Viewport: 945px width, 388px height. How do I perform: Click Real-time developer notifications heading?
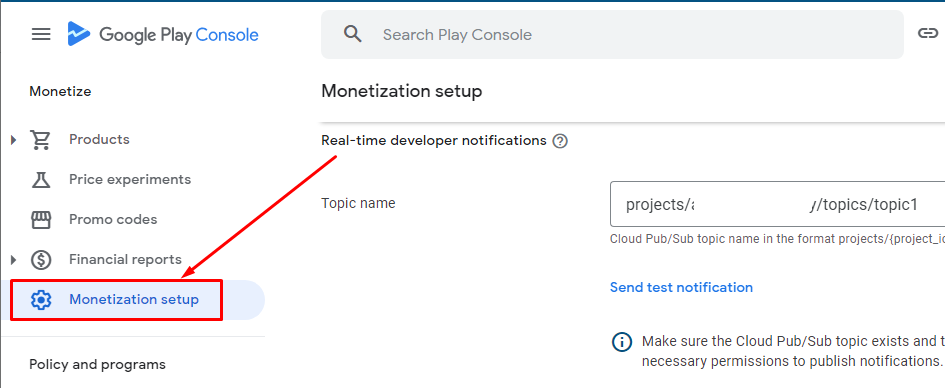click(x=433, y=140)
